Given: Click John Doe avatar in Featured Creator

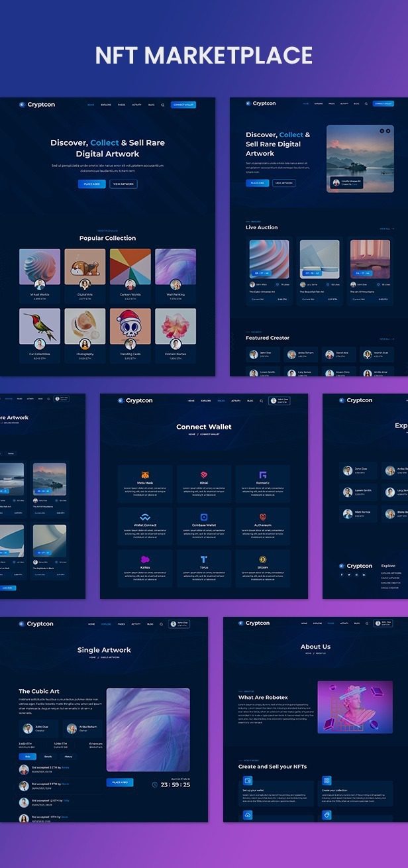Looking at the screenshot, I should (254, 354).
